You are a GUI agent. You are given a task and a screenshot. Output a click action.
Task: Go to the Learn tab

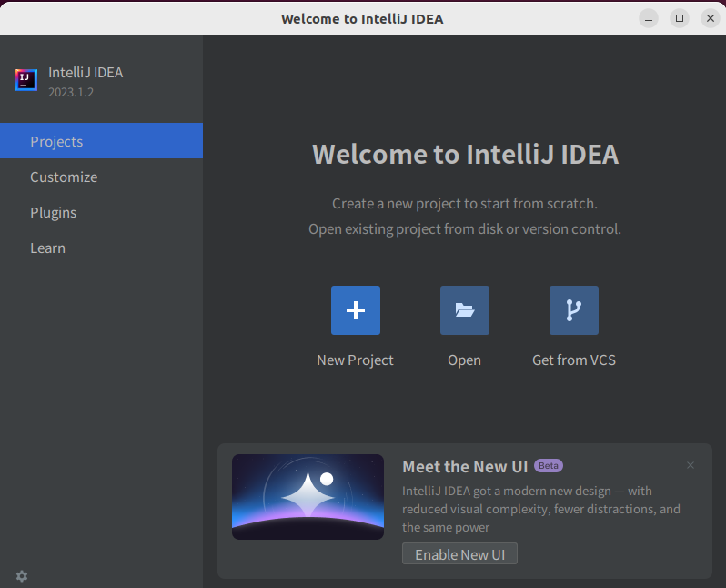[101, 248]
